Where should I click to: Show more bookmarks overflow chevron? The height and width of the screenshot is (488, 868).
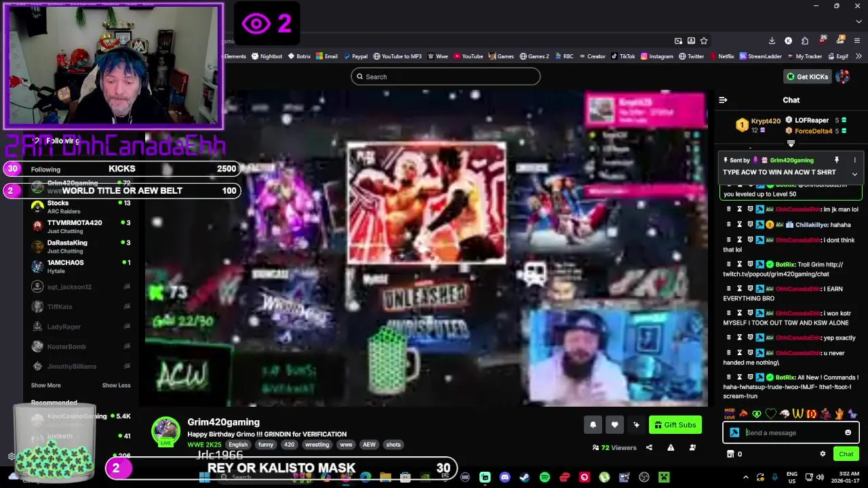point(859,56)
